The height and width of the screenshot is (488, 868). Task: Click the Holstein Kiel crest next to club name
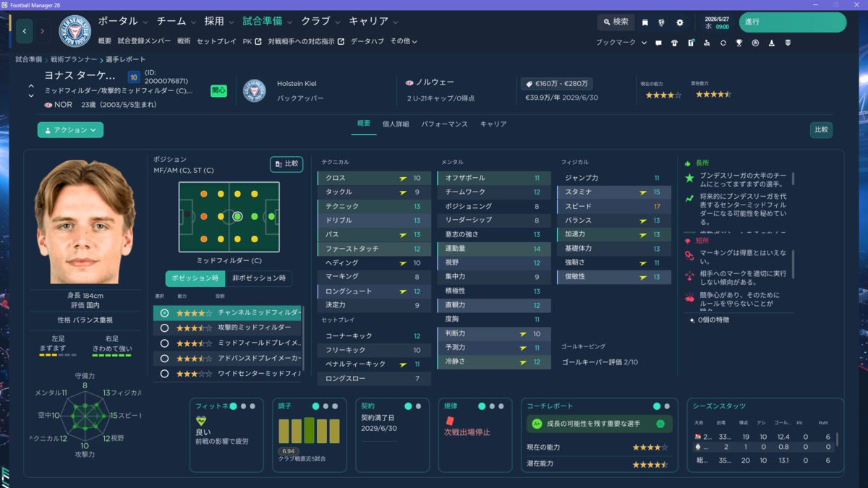(x=255, y=90)
